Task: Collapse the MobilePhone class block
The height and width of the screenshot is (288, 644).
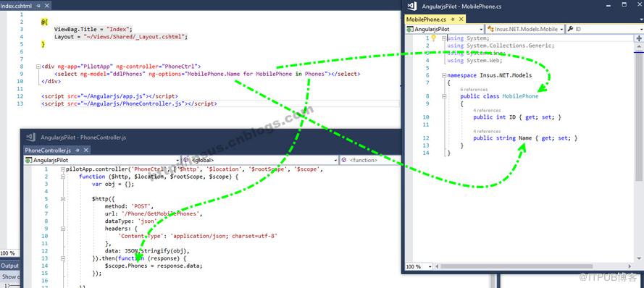Action: pyautogui.click(x=444, y=96)
